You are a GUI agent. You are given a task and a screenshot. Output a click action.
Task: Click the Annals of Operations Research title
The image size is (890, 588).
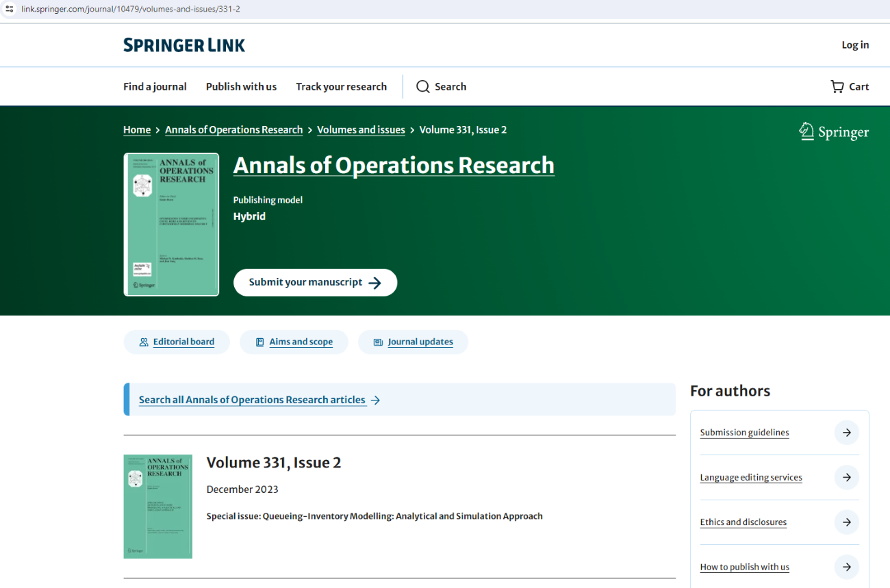pos(394,165)
